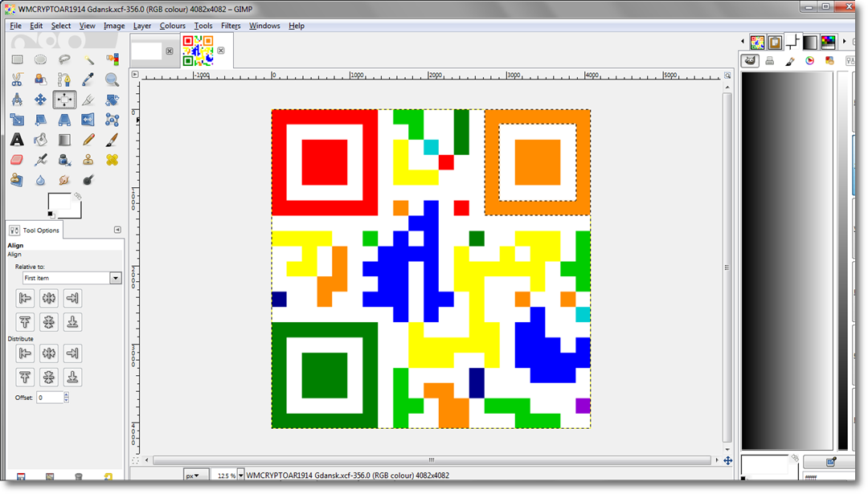Open the Layer menu

point(141,26)
